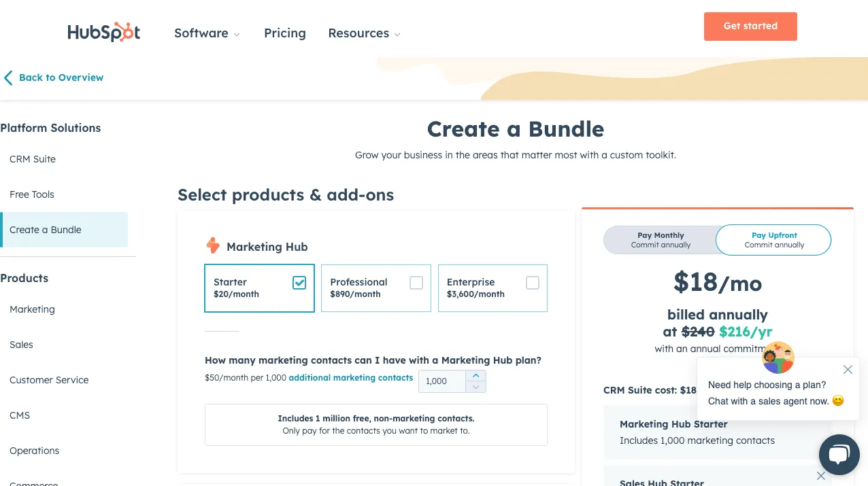
Task: Increase marketing contacts with up arrow
Action: [x=476, y=375]
